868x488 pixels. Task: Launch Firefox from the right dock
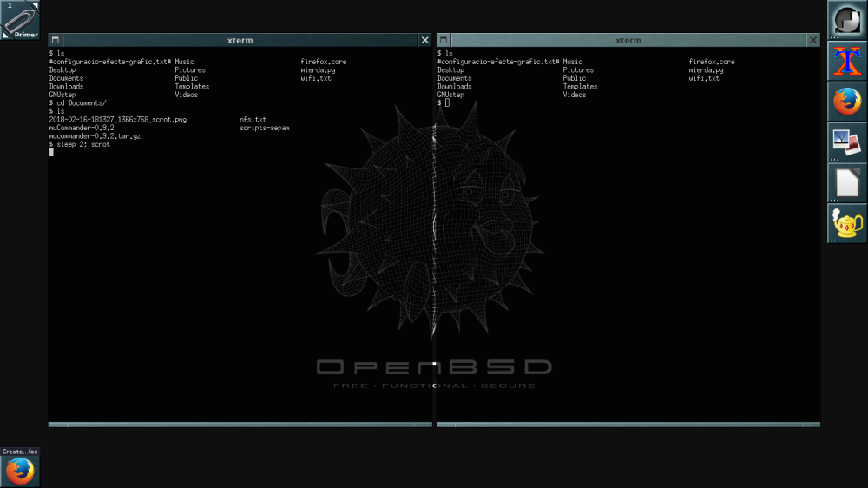click(x=847, y=102)
